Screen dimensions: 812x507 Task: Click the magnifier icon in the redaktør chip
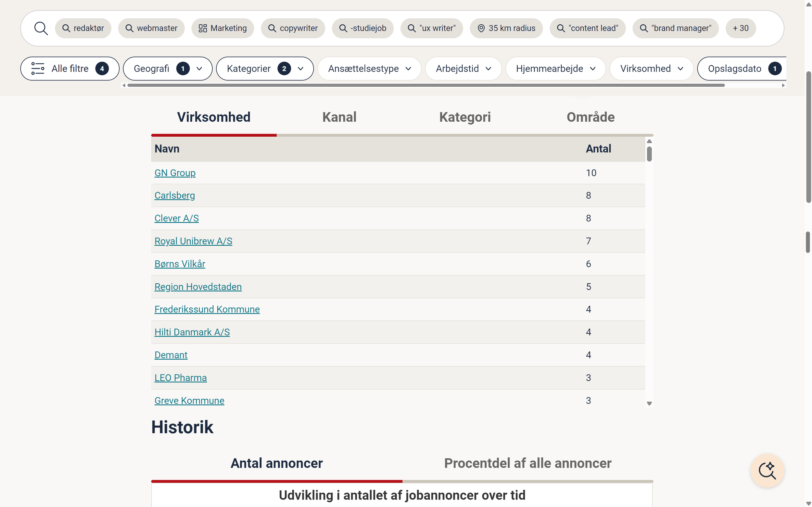[x=66, y=28]
